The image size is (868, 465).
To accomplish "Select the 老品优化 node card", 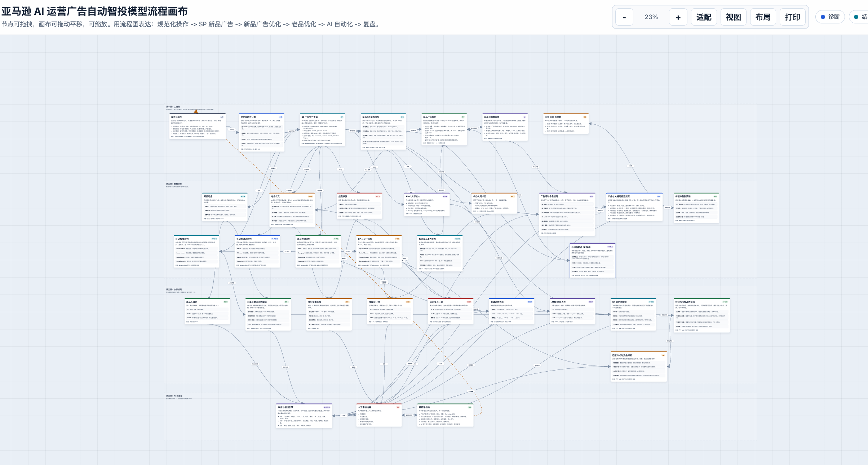I will [x=292, y=210].
